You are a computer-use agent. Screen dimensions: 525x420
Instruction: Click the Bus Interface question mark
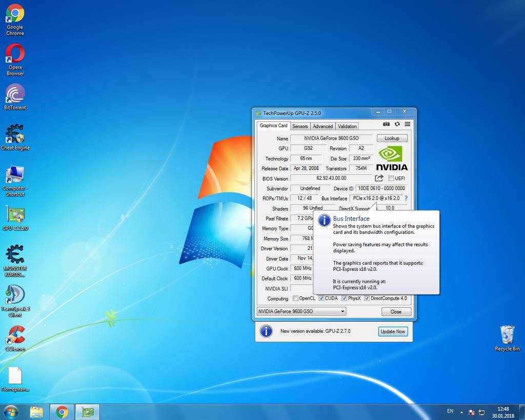[x=406, y=198]
